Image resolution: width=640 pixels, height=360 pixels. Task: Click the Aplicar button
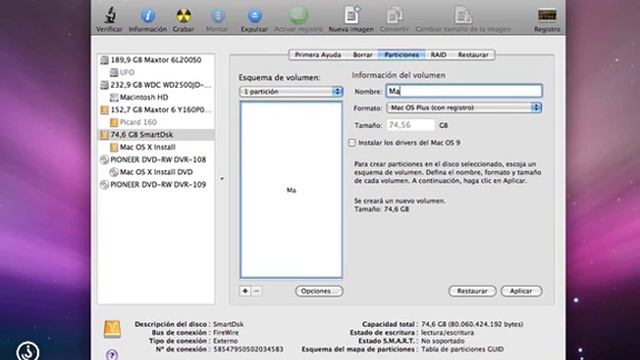pyautogui.click(x=521, y=291)
